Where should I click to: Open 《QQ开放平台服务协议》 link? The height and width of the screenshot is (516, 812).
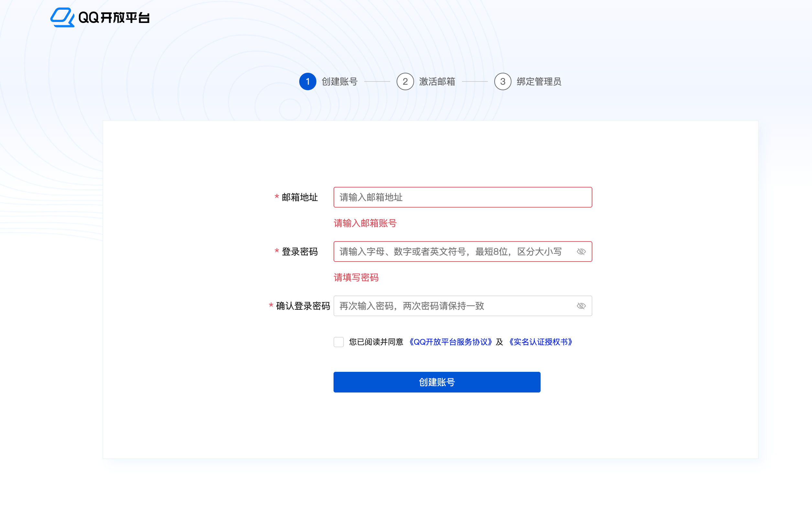pyautogui.click(x=450, y=342)
